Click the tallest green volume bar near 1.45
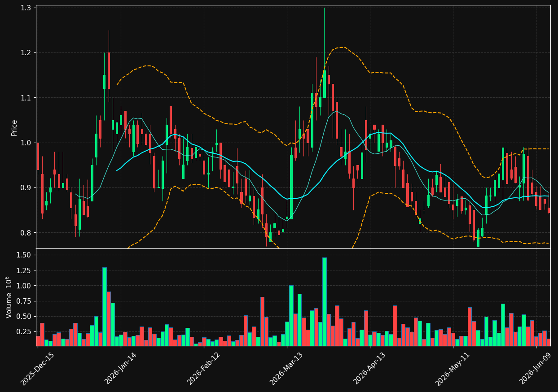This screenshot has width=558, height=392. (x=324, y=301)
